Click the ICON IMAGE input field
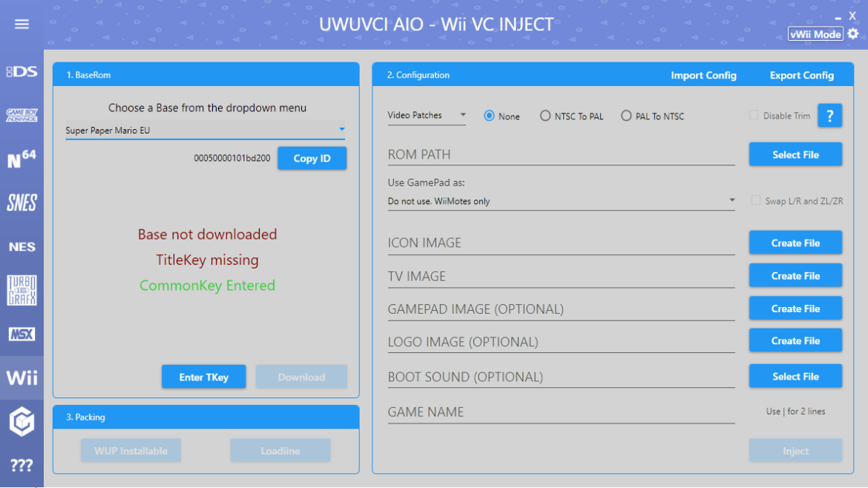868x488 pixels. click(561, 243)
